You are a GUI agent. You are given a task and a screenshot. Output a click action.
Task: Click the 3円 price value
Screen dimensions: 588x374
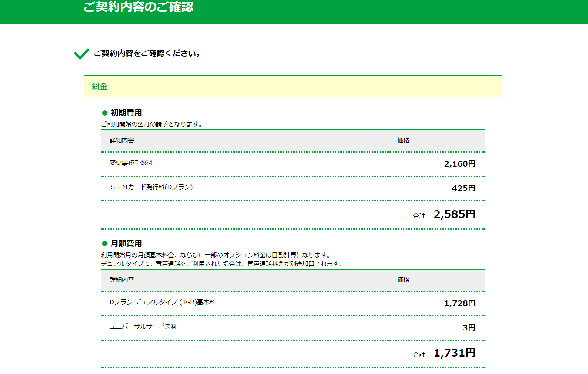point(469,328)
